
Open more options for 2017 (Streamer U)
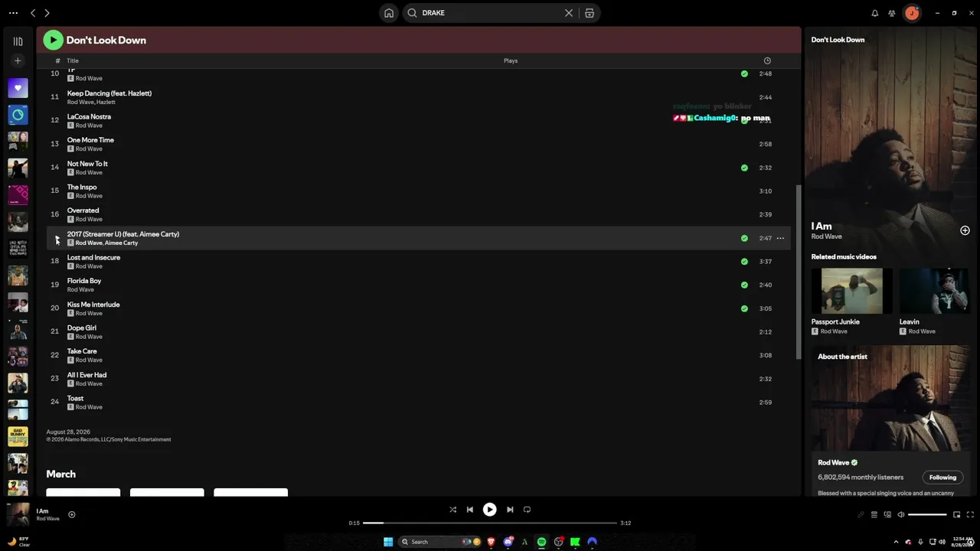780,238
